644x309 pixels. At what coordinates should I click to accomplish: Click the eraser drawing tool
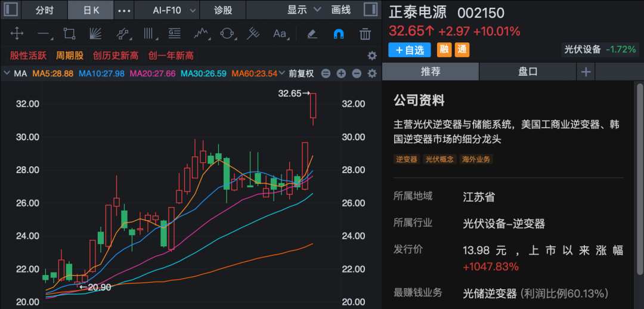click(312, 34)
